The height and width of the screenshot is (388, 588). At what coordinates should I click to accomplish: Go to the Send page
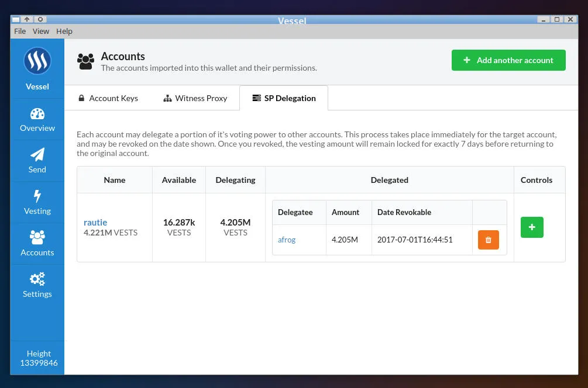coord(37,161)
